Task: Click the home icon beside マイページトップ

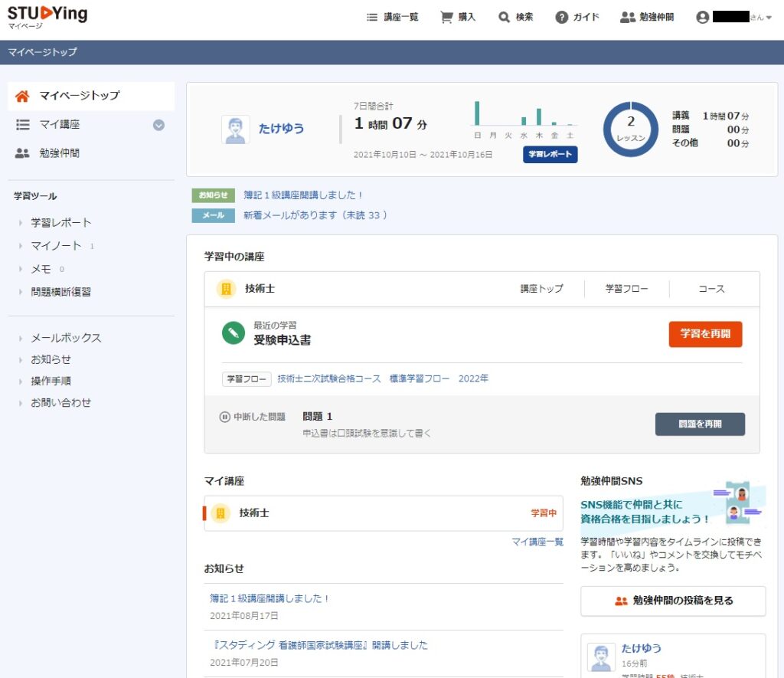Action: 22,96
